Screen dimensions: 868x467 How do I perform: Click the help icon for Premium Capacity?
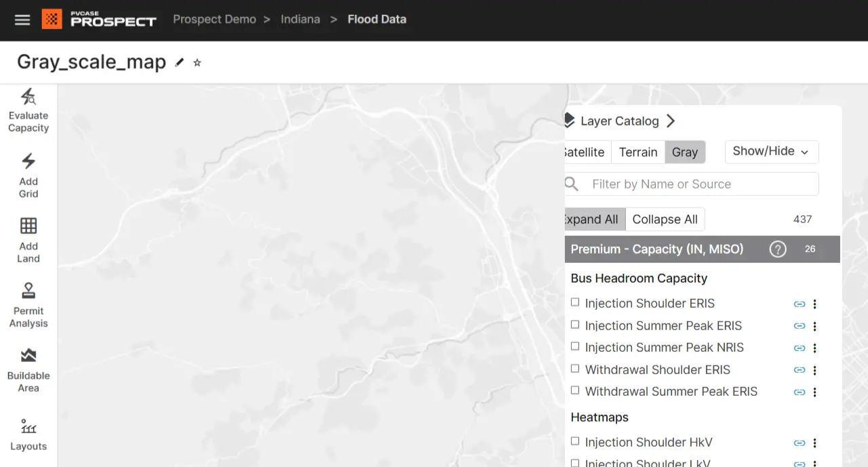tap(777, 249)
